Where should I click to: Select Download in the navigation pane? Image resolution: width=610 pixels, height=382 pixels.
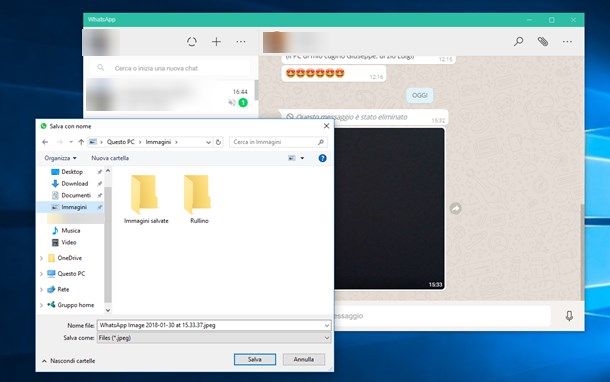(75, 183)
